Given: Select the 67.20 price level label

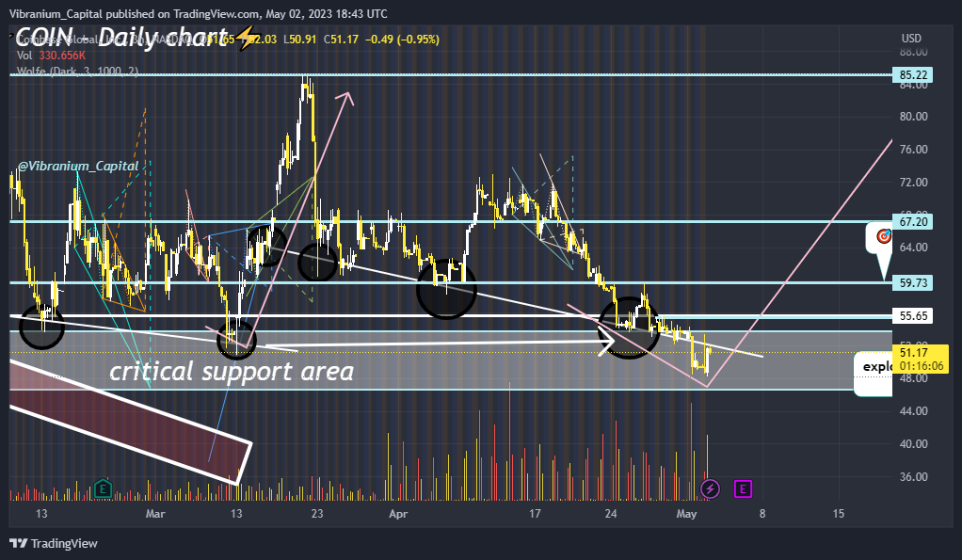Looking at the screenshot, I should point(913,221).
